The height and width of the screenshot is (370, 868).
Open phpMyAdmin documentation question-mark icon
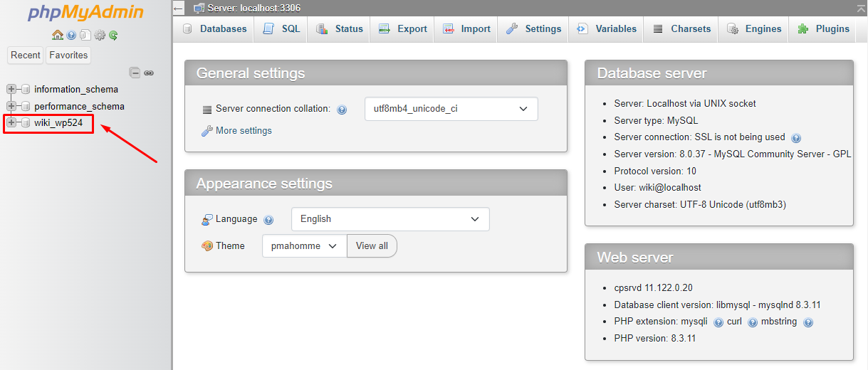pos(71,35)
